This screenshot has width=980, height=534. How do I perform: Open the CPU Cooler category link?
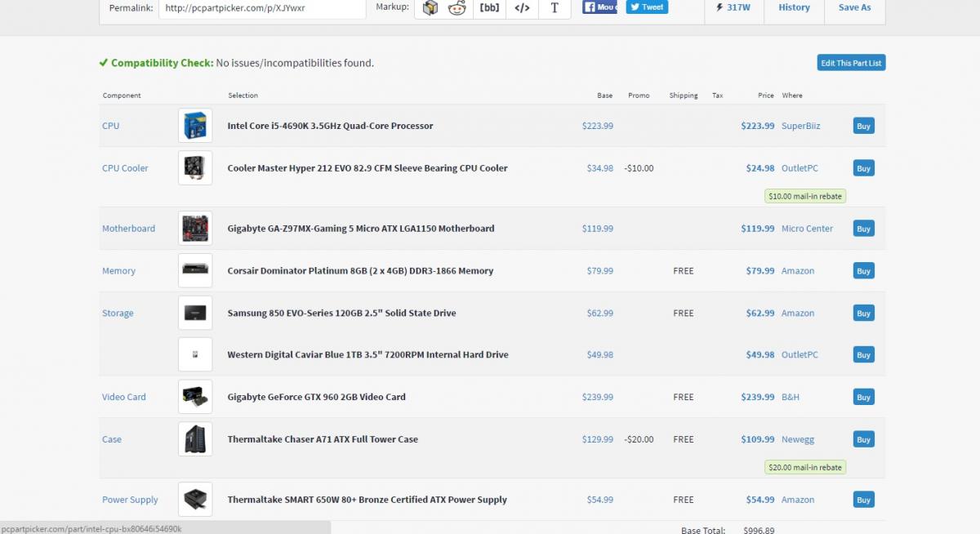click(x=125, y=168)
